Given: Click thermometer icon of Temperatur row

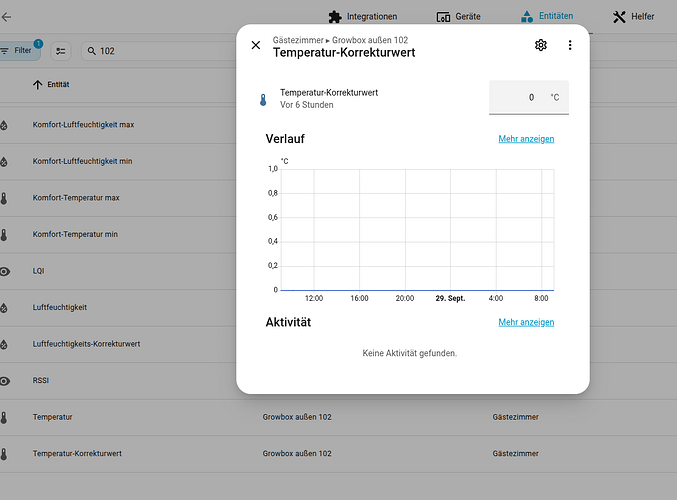Looking at the screenshot, I should coord(4,418).
